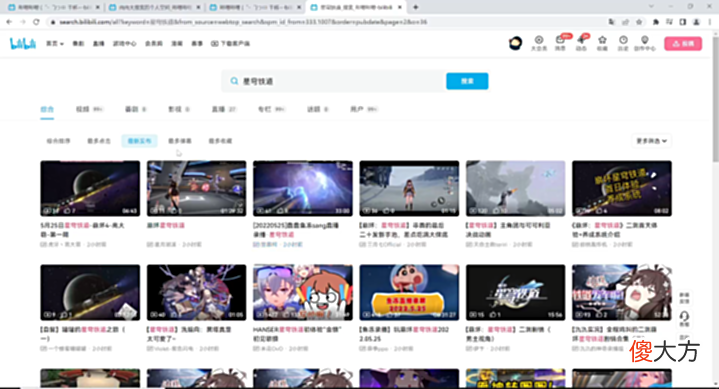Screen dimensions: 719x389
Task: Open 直播 in the top navigation
Action: coord(99,44)
